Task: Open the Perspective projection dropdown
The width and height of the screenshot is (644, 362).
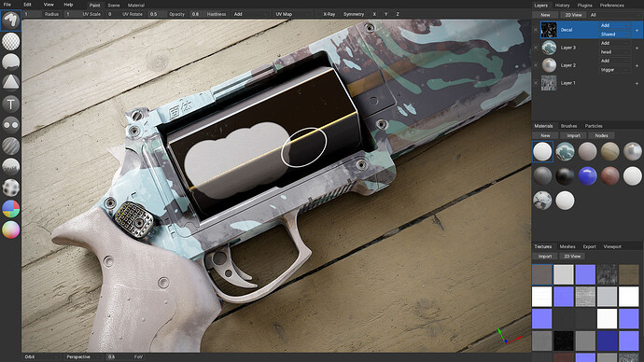Action: coord(84,356)
